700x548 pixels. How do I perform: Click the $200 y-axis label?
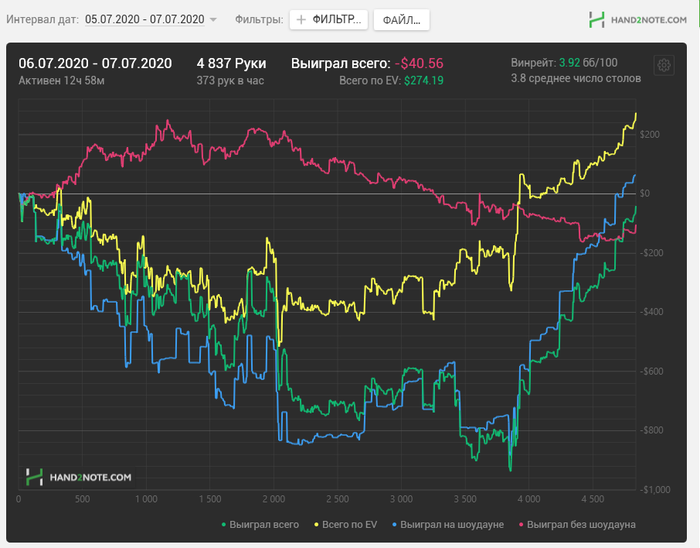coord(650,134)
